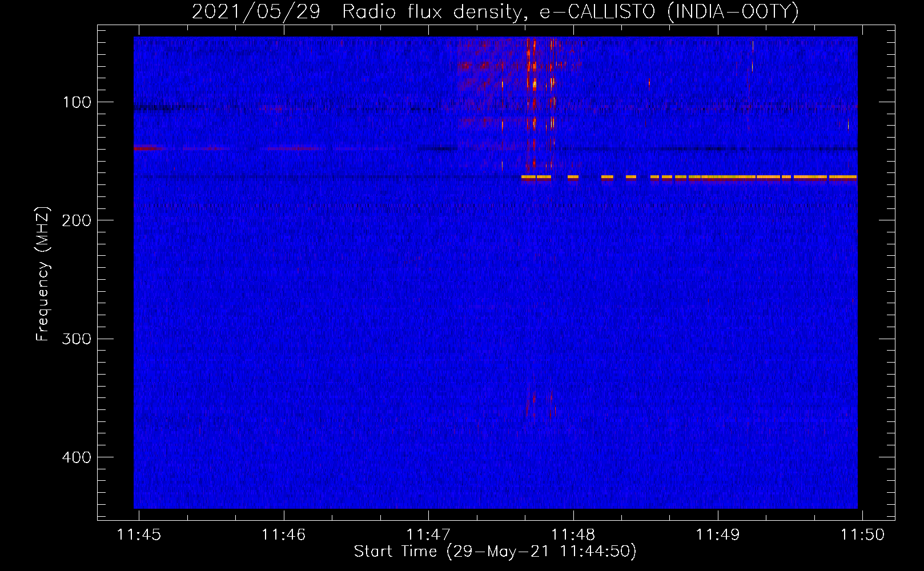
Task: Click the 11:45 time tick label
Action: coord(139,534)
